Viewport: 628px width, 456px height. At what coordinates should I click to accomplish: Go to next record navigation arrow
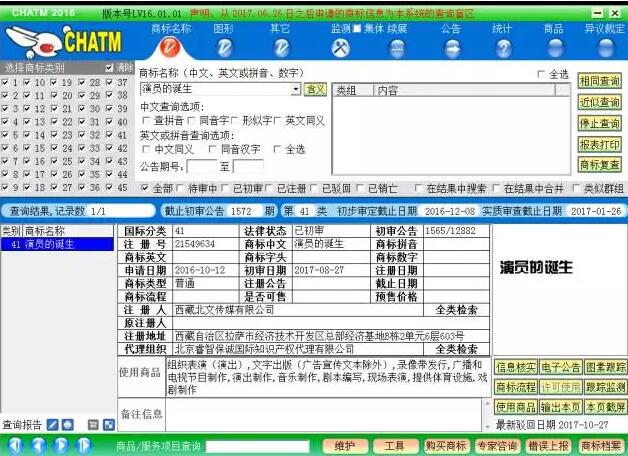pos(61,445)
